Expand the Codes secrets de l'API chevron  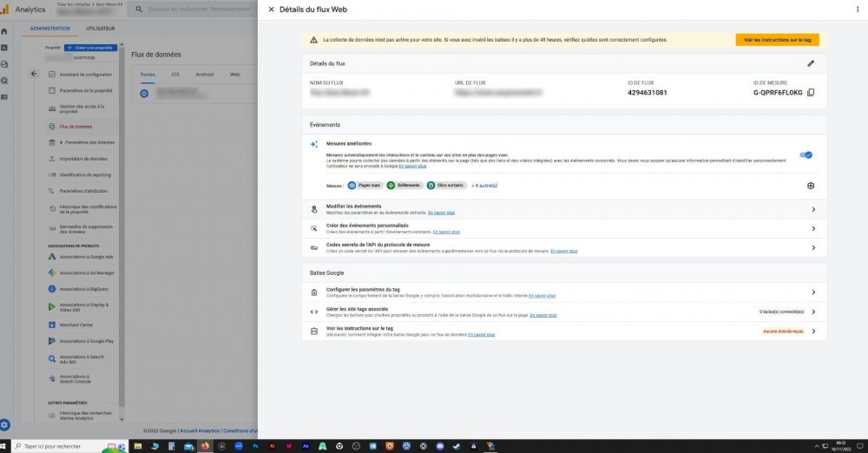[813, 247]
